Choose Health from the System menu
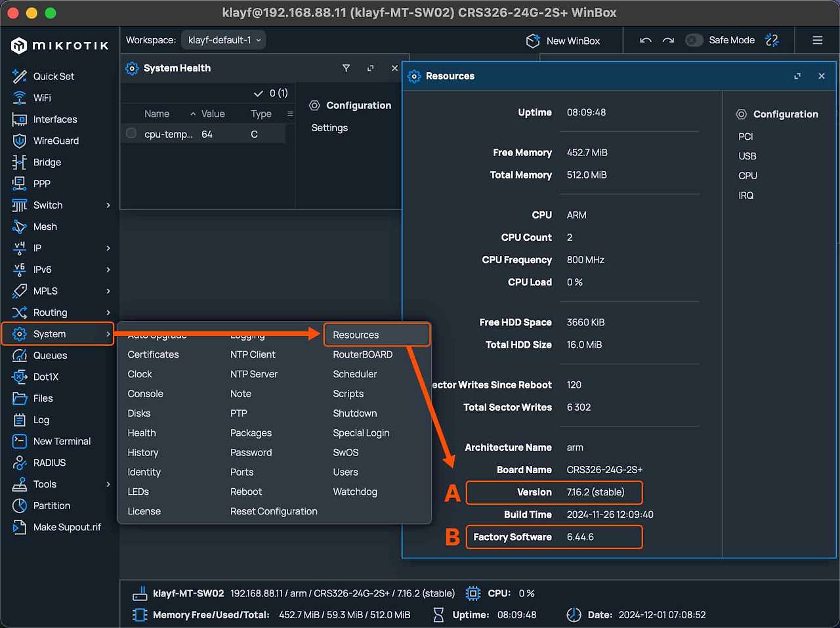Viewport: 840px width, 628px height. 142,433
